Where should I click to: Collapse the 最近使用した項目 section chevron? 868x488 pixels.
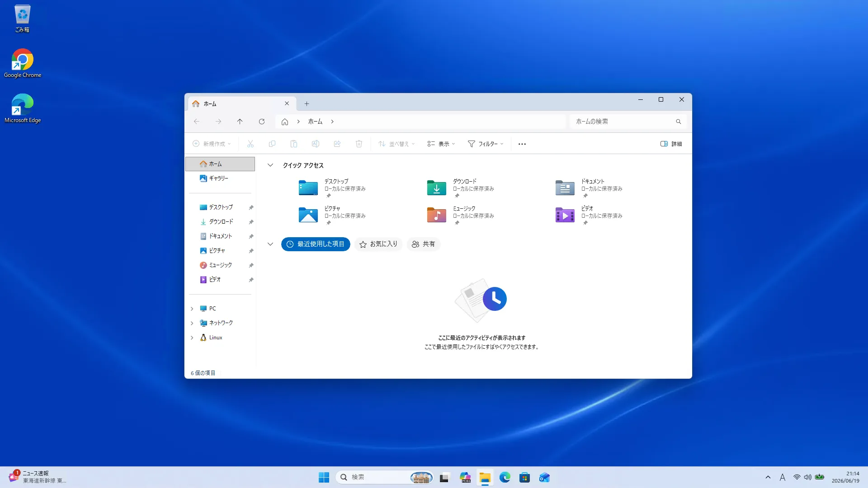[270, 244]
